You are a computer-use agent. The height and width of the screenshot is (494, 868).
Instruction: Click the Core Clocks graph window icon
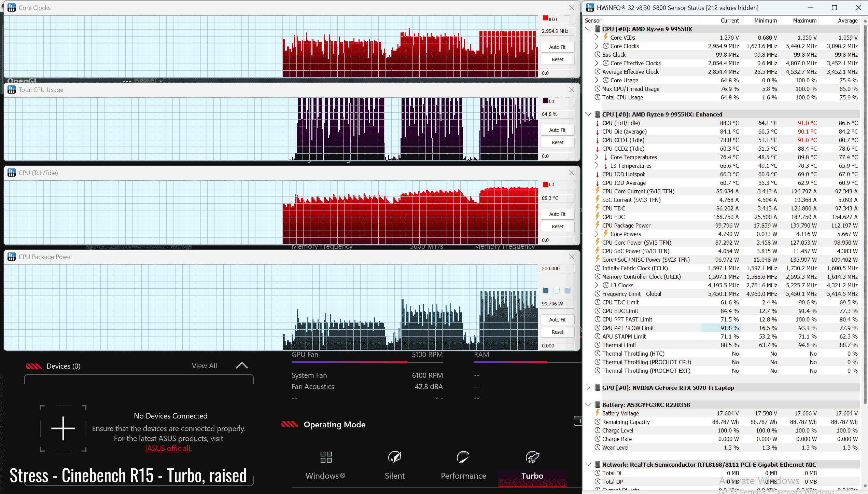pyautogui.click(x=12, y=8)
